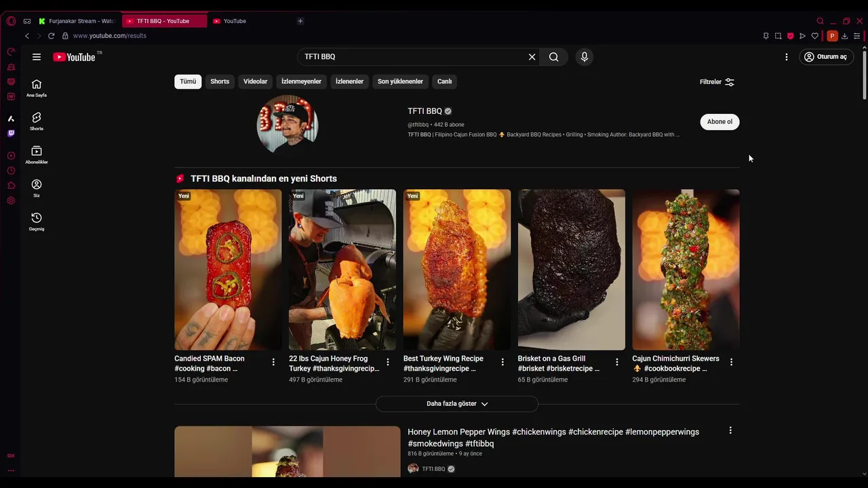Open Best Turkey Wing Recipe thumbnail
This screenshot has height=488, width=868.
pos(457,270)
